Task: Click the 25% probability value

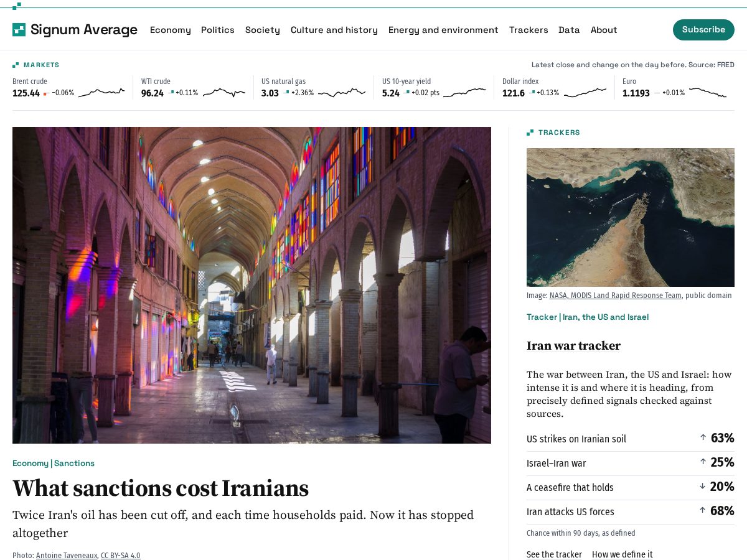Action: tap(722, 462)
